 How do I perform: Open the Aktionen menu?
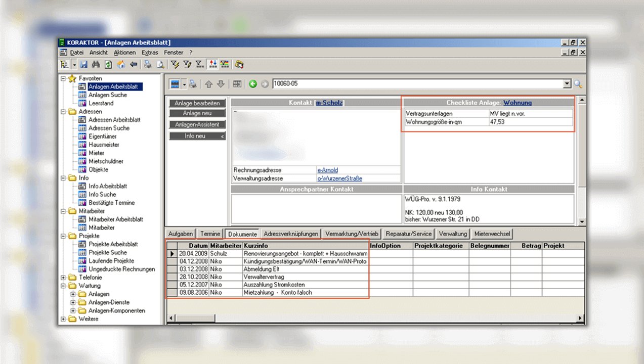point(124,53)
